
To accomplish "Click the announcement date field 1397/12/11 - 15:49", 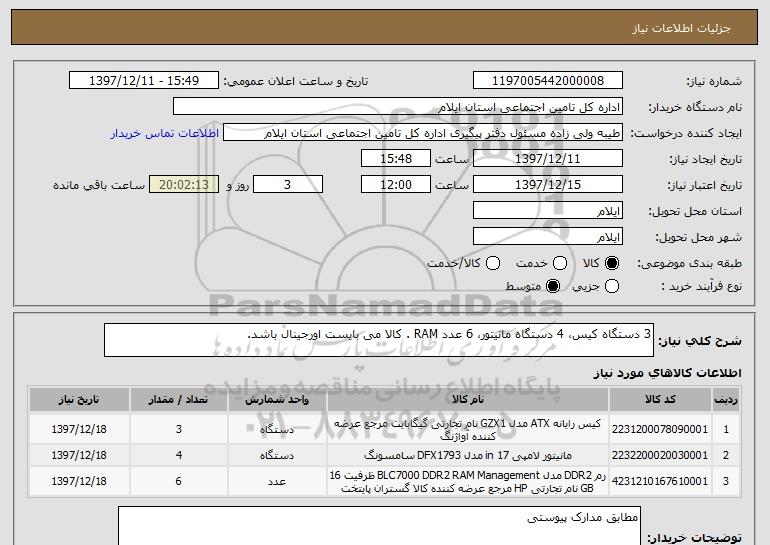I will click(x=144, y=81).
